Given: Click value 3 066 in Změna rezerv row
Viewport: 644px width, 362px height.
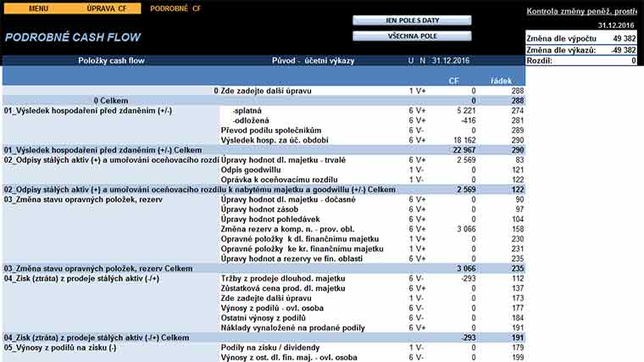Looking at the screenshot, I should 466,229.
